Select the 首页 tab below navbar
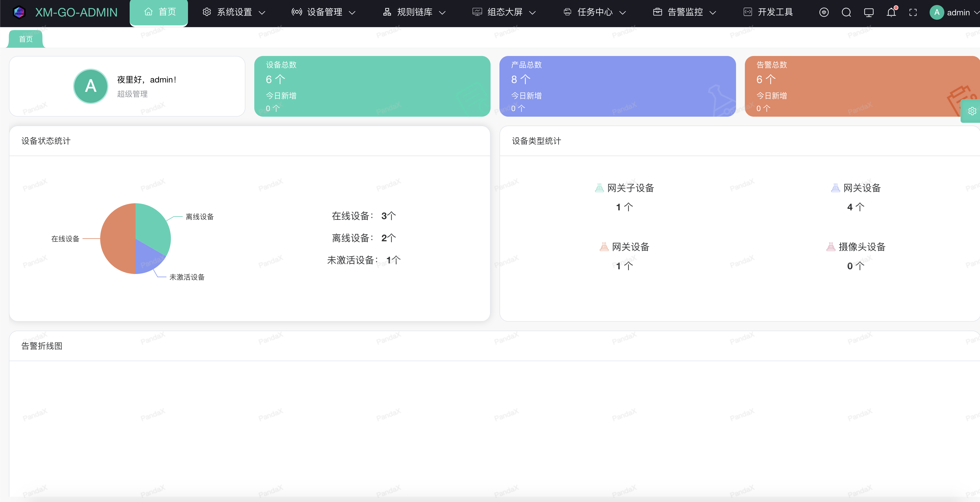Screen dimensions: 980x502 [x=26, y=39]
